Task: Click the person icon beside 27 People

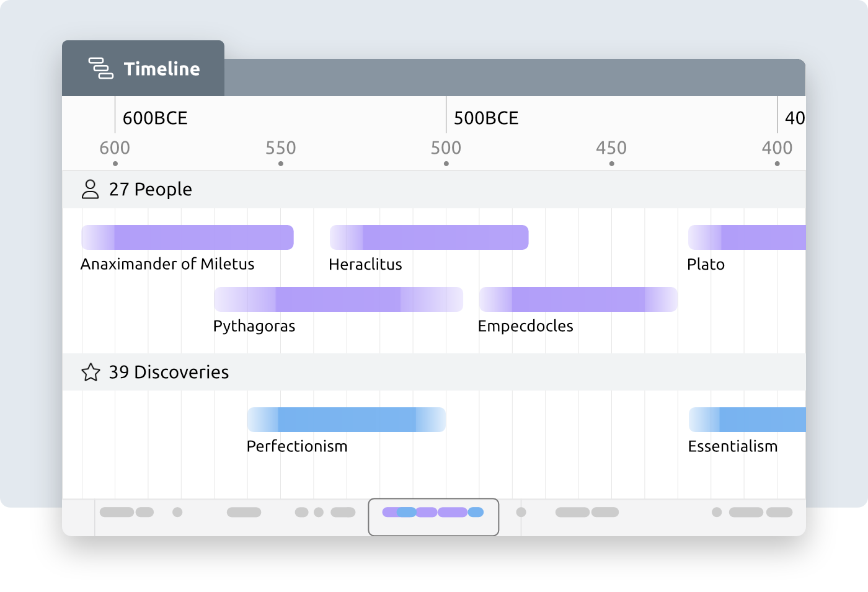Action: [x=91, y=189]
